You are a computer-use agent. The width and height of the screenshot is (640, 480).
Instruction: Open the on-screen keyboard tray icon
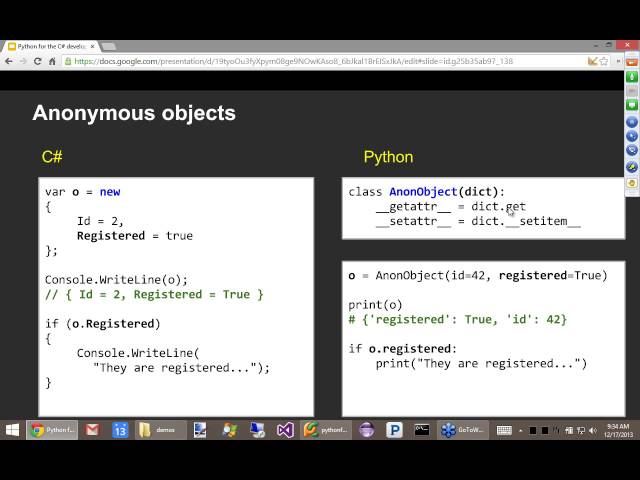[x=504, y=430]
